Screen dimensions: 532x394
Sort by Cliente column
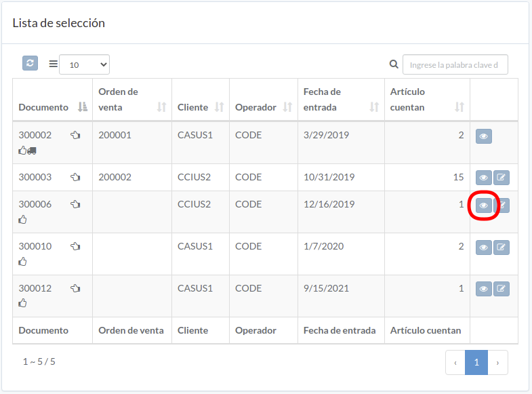point(201,100)
